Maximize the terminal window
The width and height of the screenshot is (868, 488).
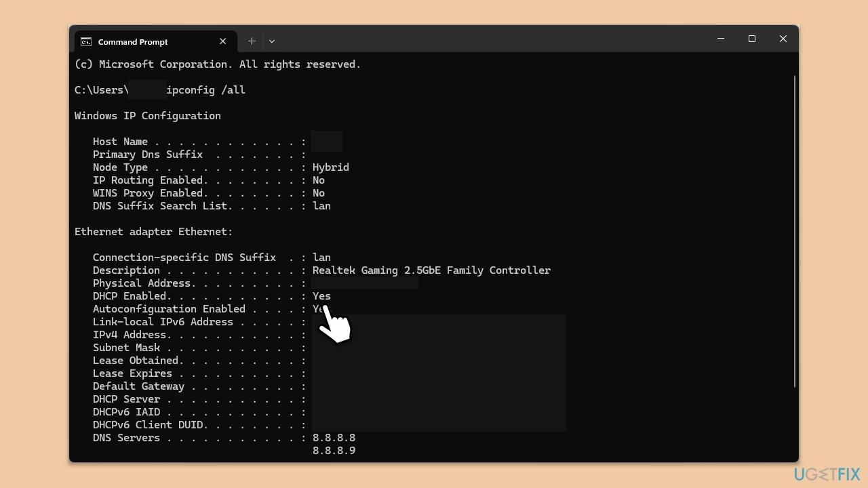[752, 39]
